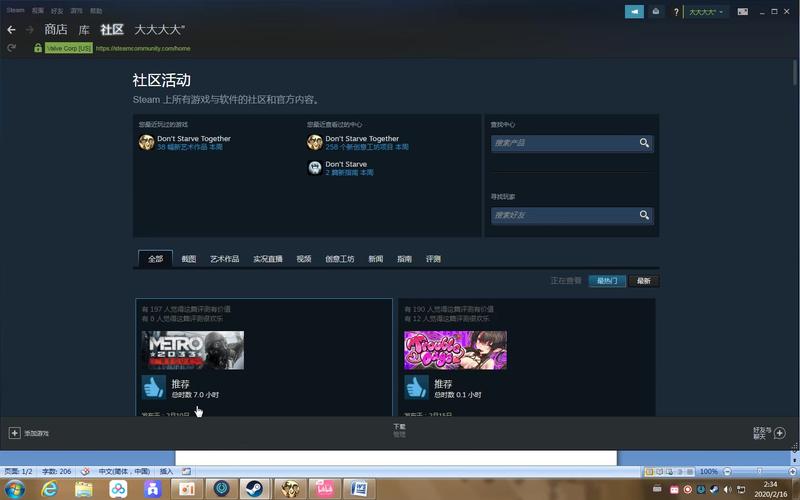The height and width of the screenshot is (500, 800).
Task: Open the Steam menu
Action: click(x=15, y=10)
